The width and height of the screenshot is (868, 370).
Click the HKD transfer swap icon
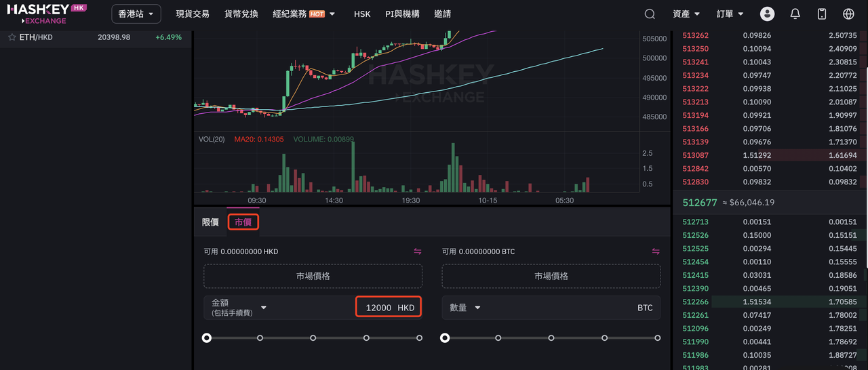[418, 251]
